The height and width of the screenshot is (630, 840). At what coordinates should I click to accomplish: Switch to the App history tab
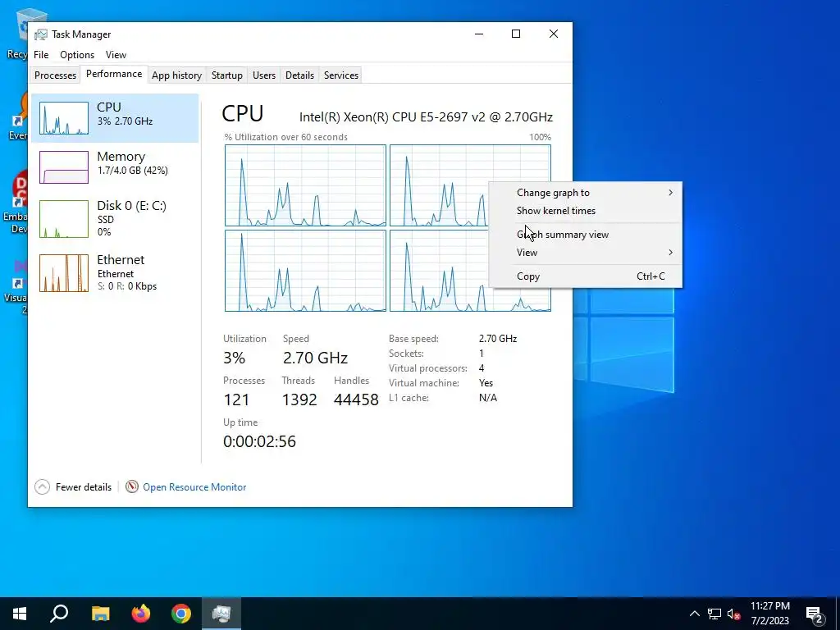click(177, 75)
